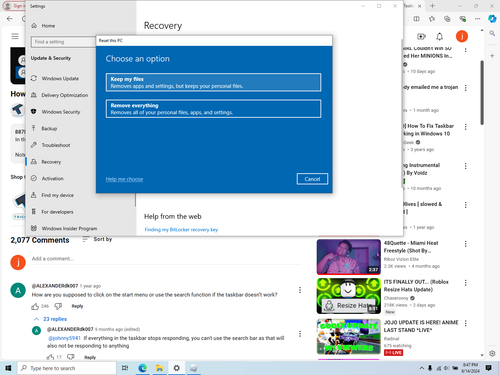Open Edge Copilot sidebar icon

tap(492, 19)
